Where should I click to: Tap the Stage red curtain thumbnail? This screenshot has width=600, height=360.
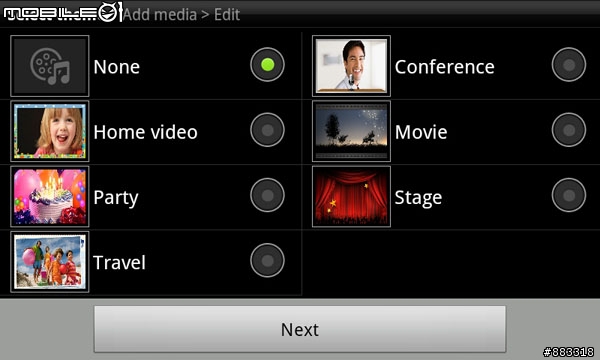(351, 197)
